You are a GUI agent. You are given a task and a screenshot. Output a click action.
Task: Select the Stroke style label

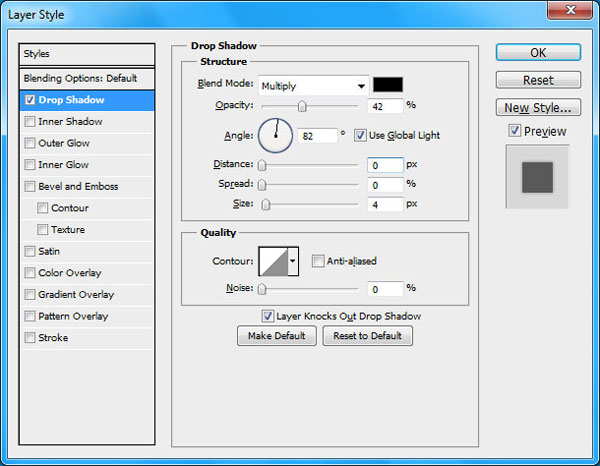[53, 338]
